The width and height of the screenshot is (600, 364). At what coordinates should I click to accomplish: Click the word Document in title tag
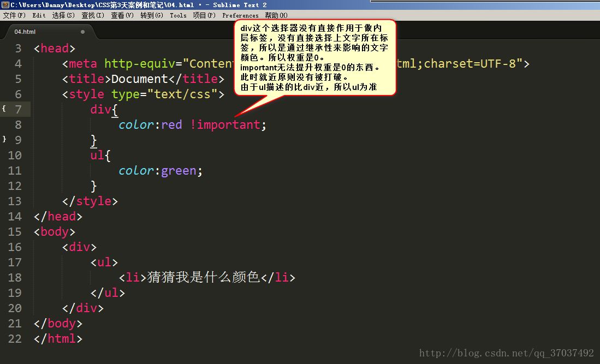click(140, 79)
